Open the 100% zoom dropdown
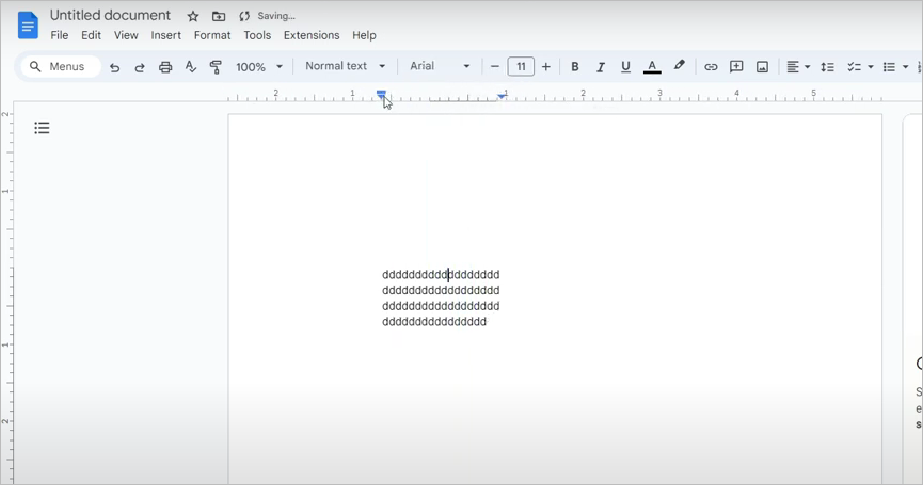923x485 pixels. coord(259,67)
